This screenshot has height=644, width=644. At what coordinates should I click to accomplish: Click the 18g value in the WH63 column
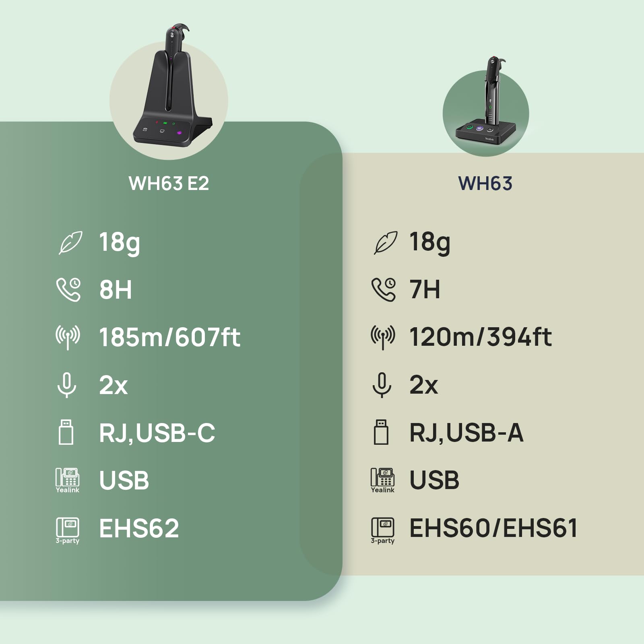(430, 243)
